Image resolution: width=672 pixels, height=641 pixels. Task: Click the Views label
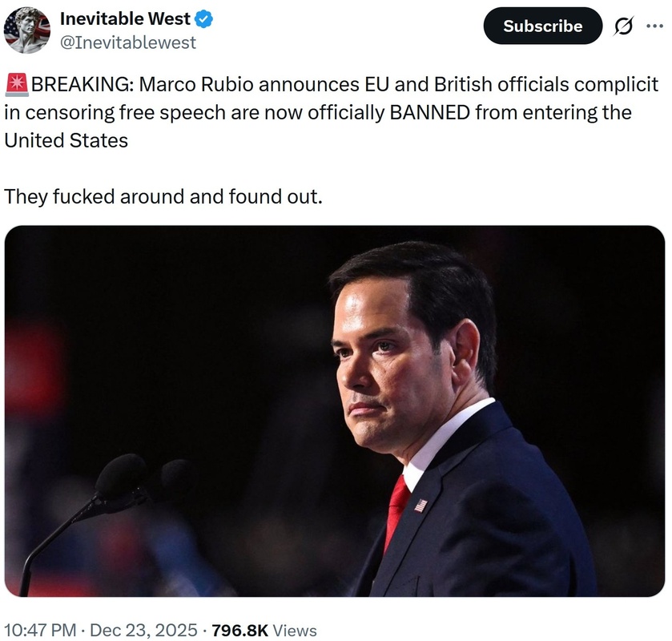pos(295,631)
